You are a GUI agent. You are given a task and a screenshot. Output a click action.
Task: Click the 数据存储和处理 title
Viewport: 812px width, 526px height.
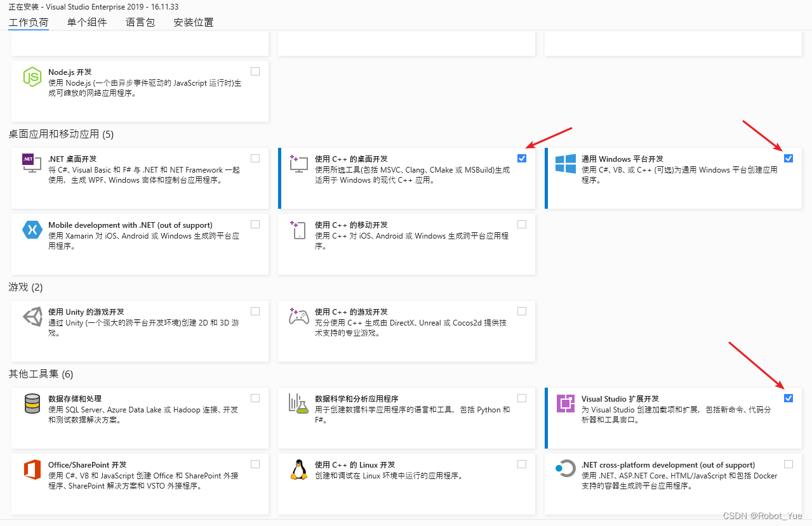pos(75,399)
